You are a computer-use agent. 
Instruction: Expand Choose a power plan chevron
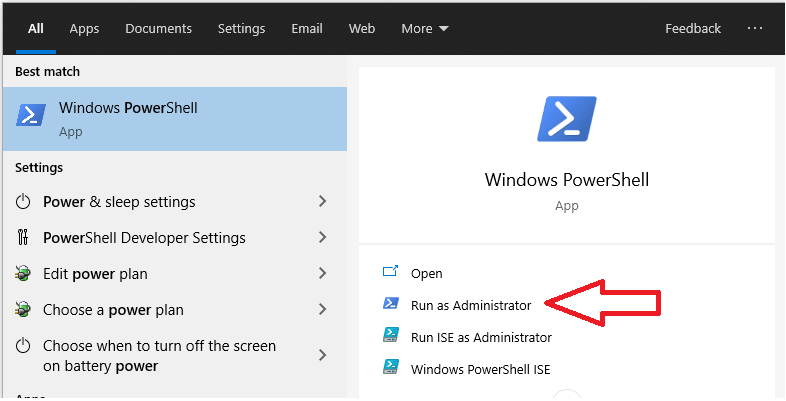coord(323,309)
